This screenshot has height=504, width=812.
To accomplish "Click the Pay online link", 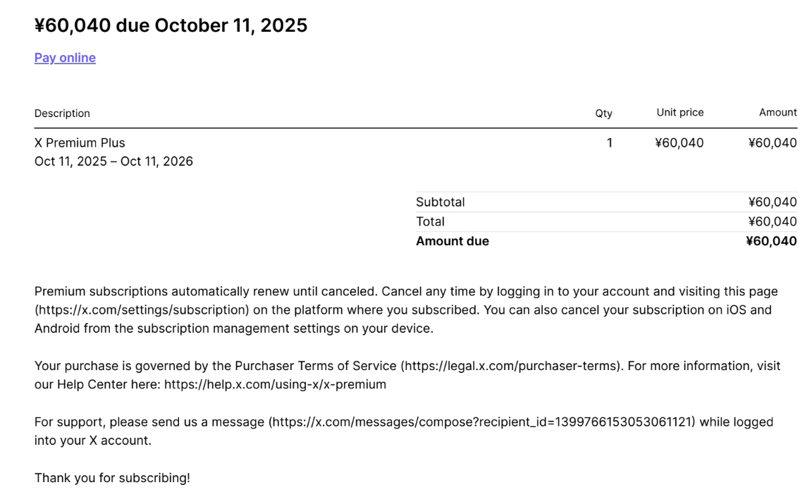I will coord(65,58).
